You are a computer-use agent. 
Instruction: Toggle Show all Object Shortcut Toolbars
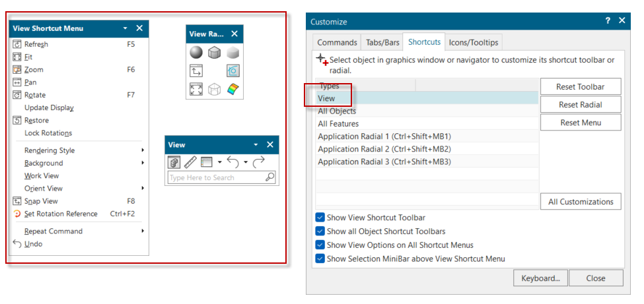[x=320, y=231]
